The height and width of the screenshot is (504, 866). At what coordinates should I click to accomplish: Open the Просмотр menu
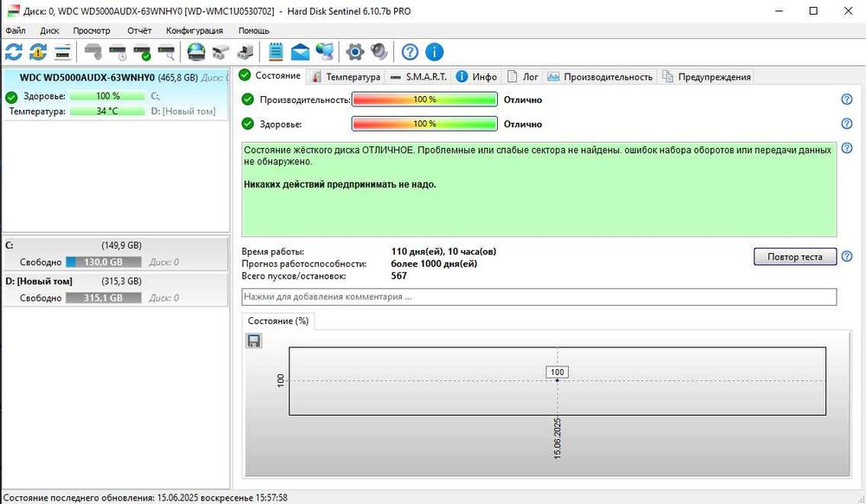coord(92,30)
